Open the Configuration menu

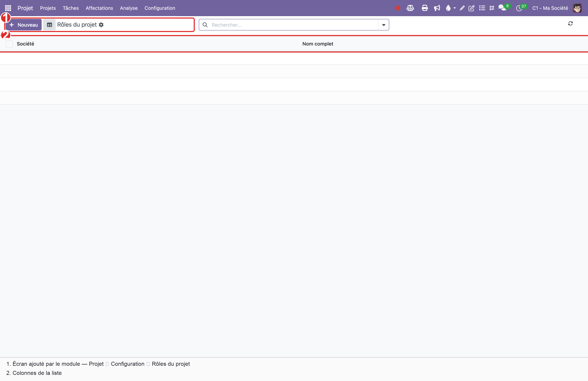160,8
